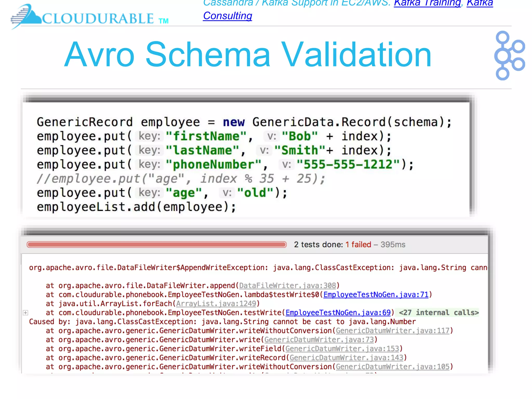Click the red failed test progress bar
Screen dimensions: 532x399
tap(156, 245)
